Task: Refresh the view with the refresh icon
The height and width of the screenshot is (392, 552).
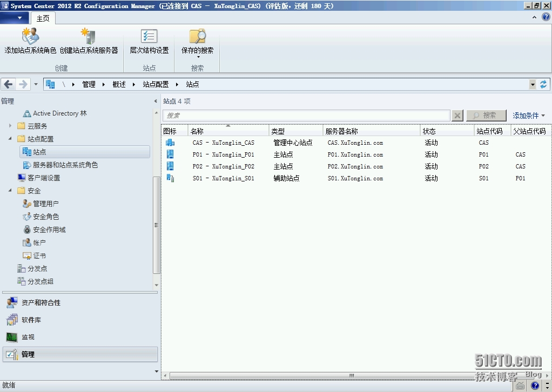Action: (x=543, y=84)
